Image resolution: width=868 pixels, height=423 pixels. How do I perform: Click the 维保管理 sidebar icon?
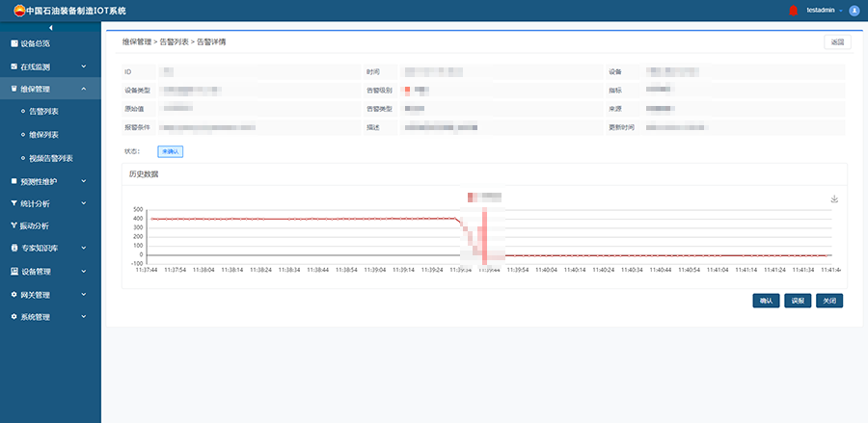click(14, 89)
